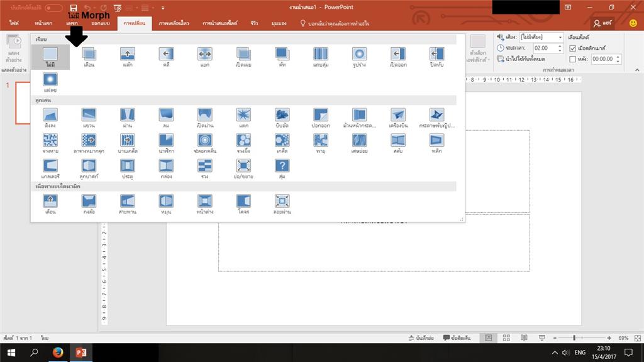The image size is (644, 362).
Task: Adjust the Duration 02.00 spinner arrows
Action: pos(560,48)
